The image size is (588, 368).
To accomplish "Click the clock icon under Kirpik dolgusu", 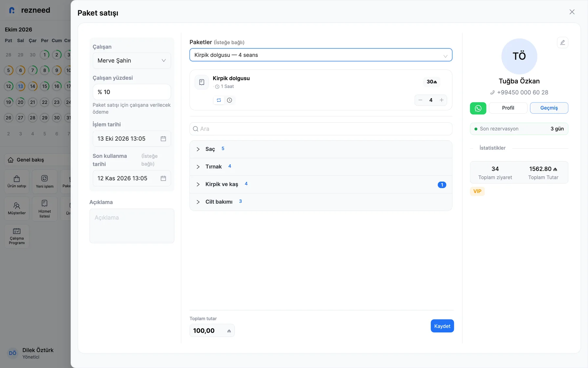I will [230, 100].
